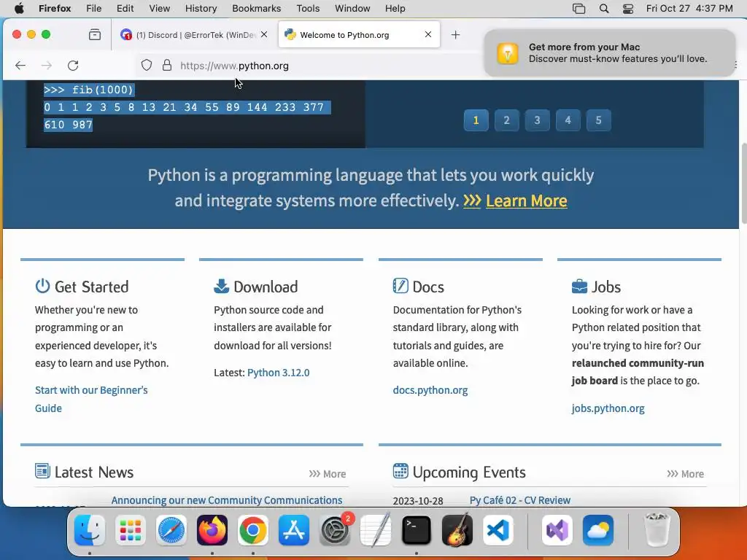Viewport: 747px width, 560px height.
Task: Reload the python.org page
Action: click(x=73, y=65)
